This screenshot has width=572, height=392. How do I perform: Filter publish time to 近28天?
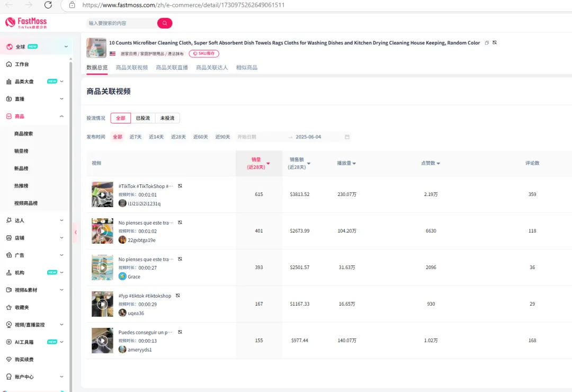178,137
